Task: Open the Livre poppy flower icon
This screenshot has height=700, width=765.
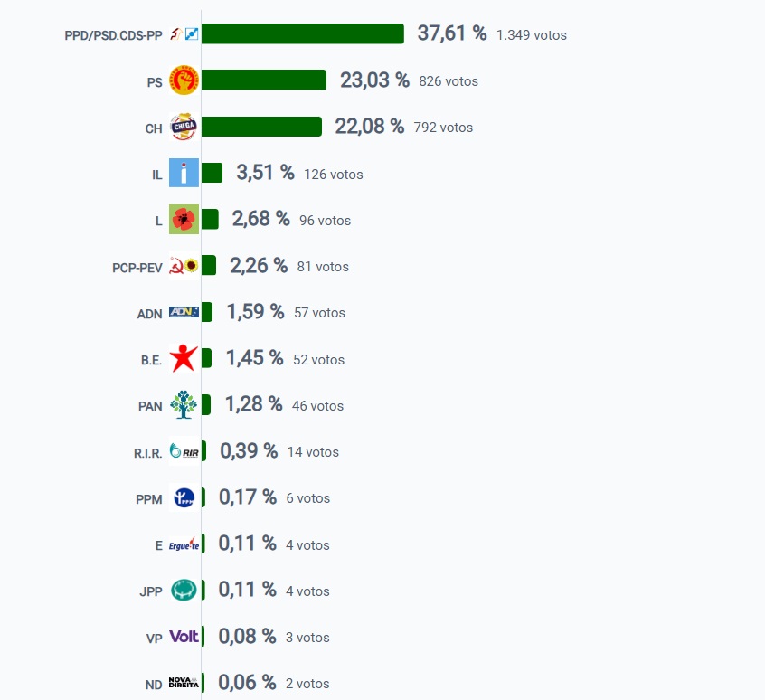Action: (184, 219)
